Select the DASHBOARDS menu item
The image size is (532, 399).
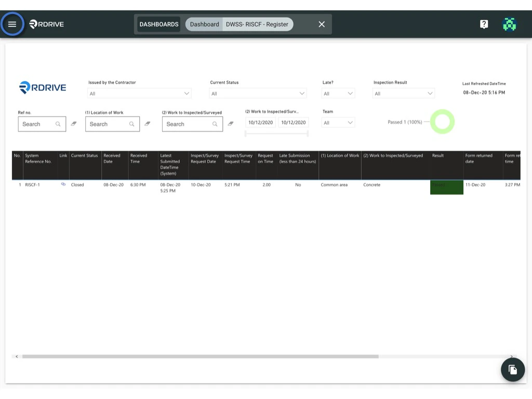[158, 24]
